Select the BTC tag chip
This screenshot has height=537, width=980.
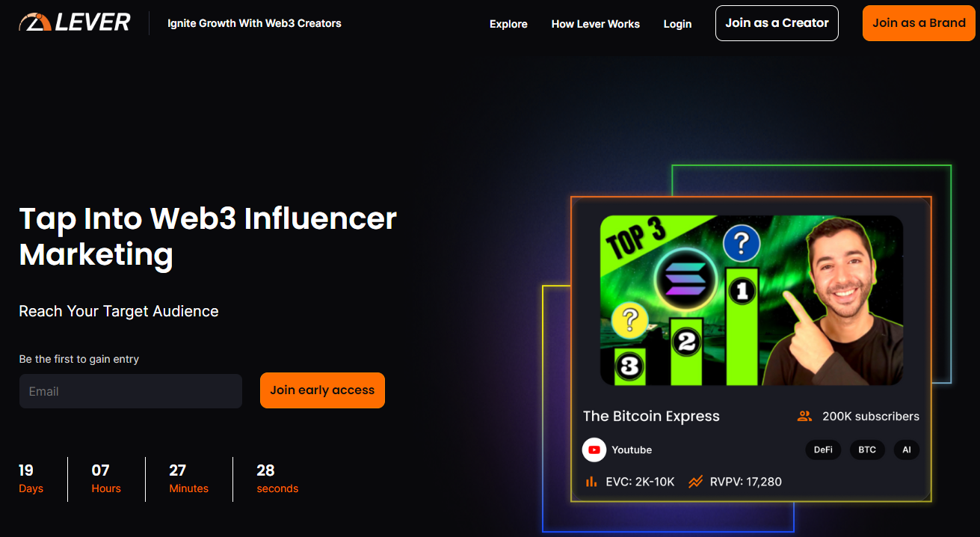pyautogui.click(x=867, y=449)
